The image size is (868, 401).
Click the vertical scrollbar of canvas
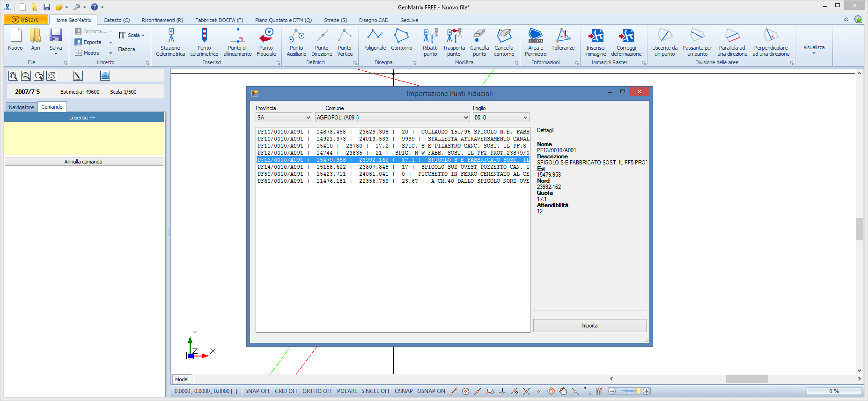[859, 229]
